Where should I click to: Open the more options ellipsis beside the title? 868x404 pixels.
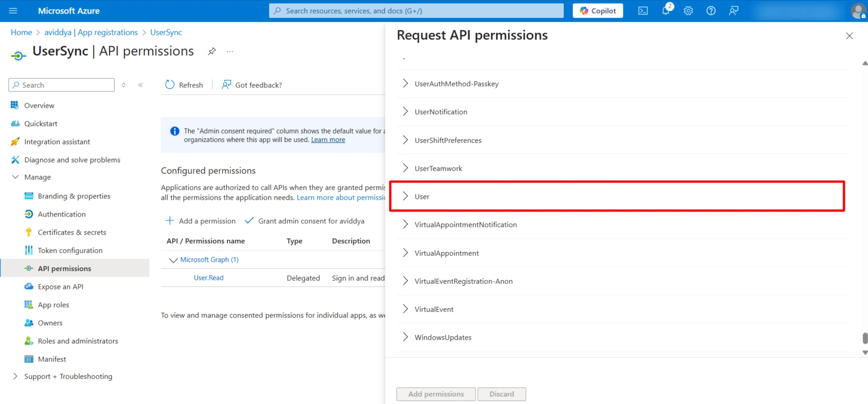(230, 51)
